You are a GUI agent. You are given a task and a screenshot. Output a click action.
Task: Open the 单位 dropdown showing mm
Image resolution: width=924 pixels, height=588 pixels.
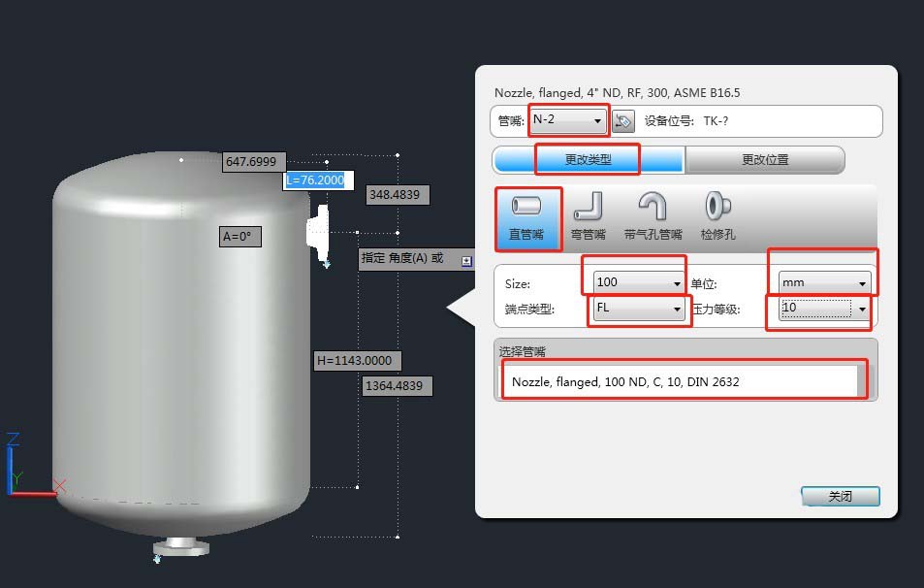point(824,282)
